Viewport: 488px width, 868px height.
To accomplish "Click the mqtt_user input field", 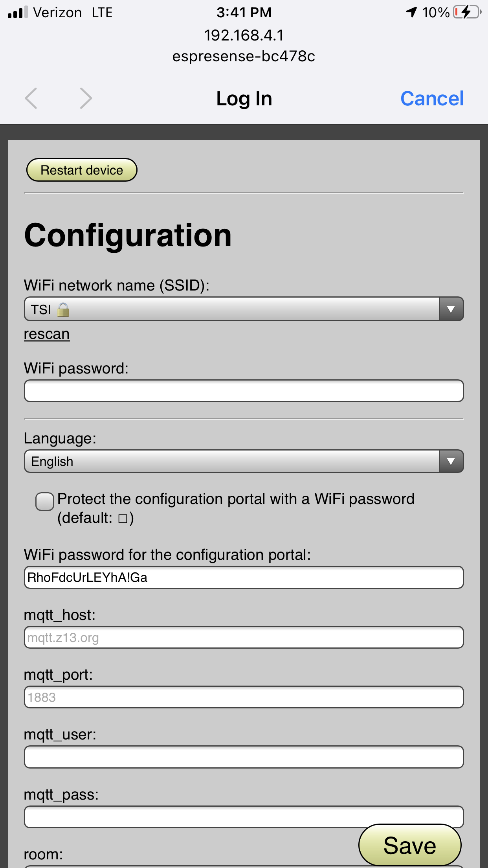I will pyautogui.click(x=244, y=757).
